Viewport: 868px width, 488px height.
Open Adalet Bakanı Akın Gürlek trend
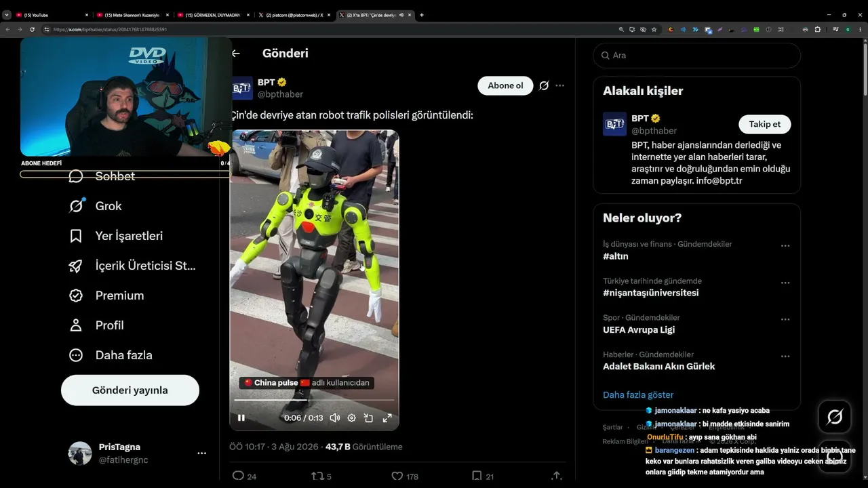659,367
